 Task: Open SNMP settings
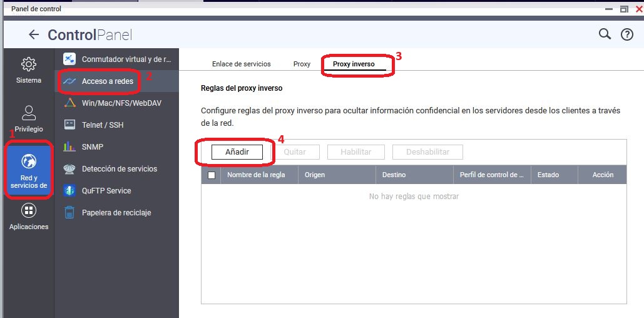[92, 146]
